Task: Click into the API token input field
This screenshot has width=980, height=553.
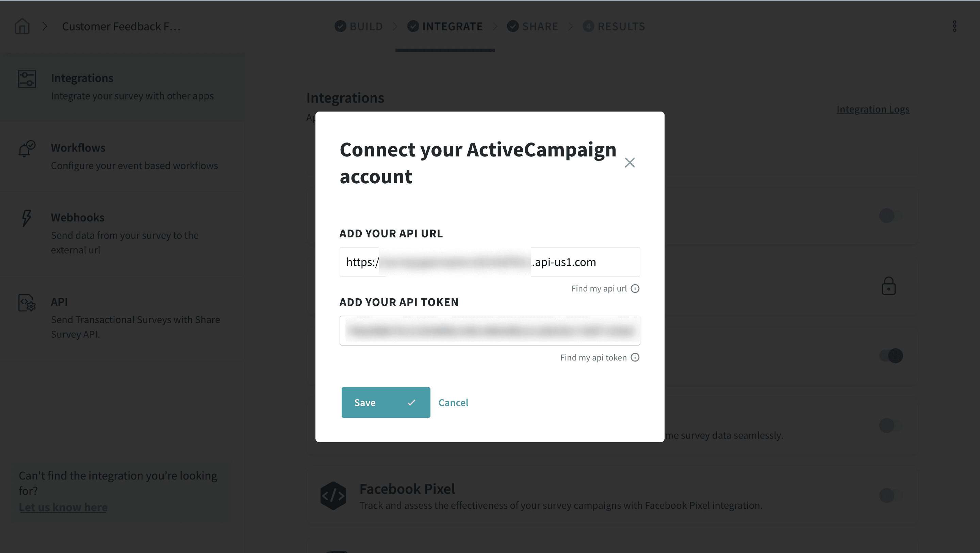Action: click(x=490, y=331)
